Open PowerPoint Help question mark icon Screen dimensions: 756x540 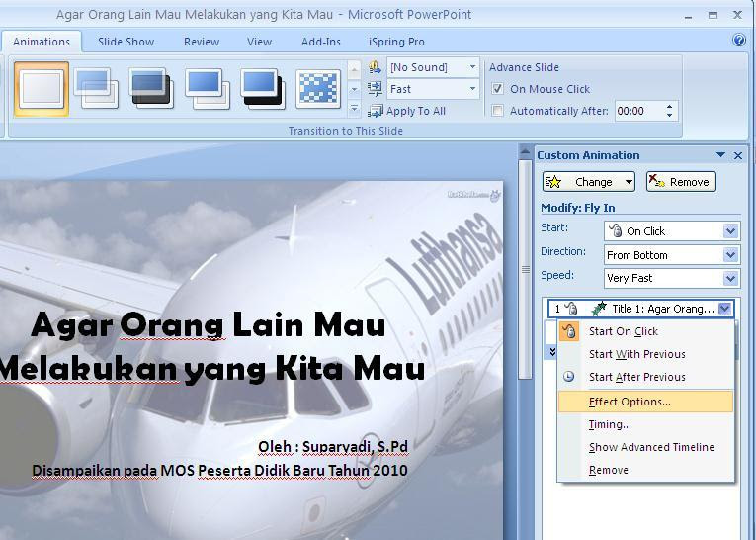pos(738,40)
